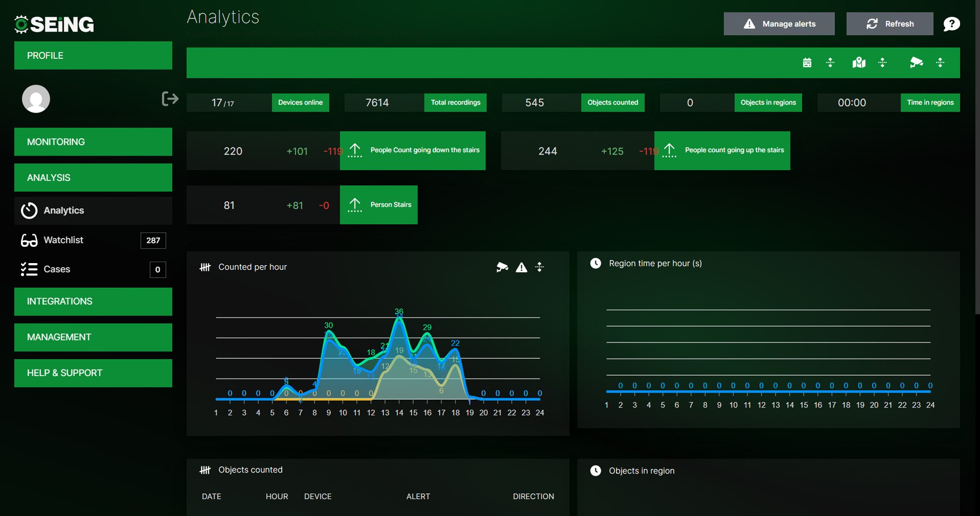Select the camera filter icon in the green toolbar
This screenshot has height=516, width=980.
click(x=917, y=62)
